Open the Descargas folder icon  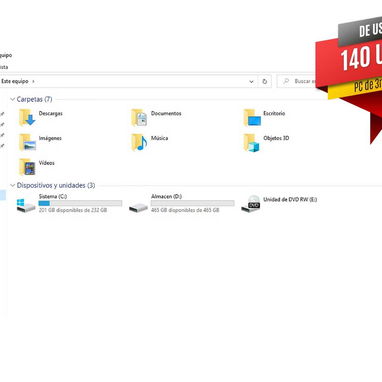[27, 117]
